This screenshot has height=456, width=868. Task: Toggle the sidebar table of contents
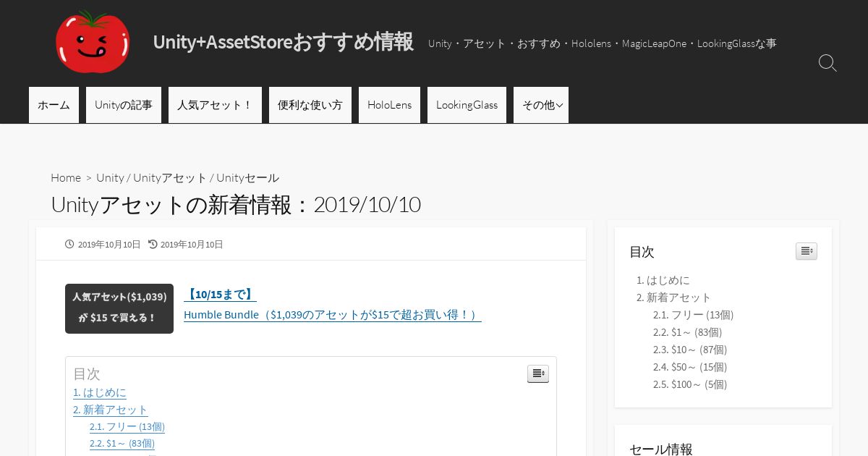[x=806, y=251]
